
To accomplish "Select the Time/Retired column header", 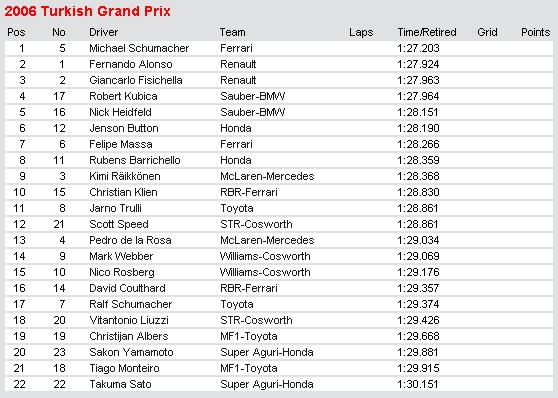I will [x=427, y=32].
